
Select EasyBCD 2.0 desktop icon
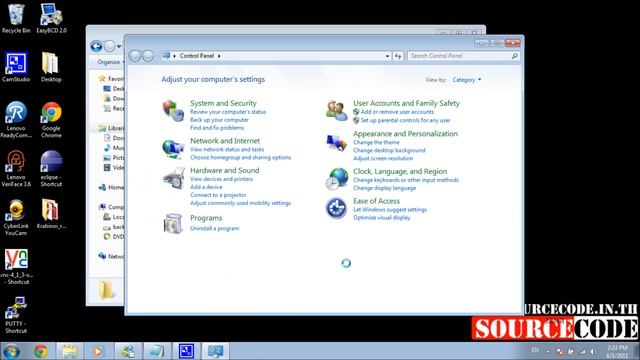click(x=51, y=19)
